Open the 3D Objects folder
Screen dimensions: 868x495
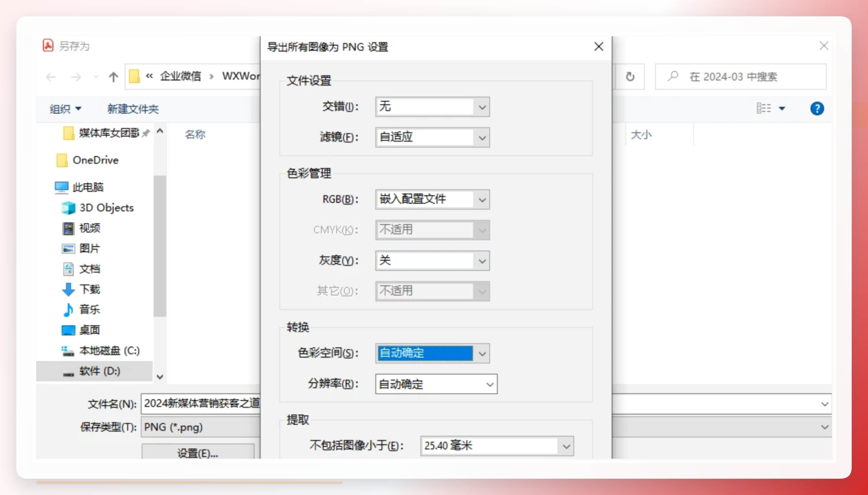click(98, 208)
